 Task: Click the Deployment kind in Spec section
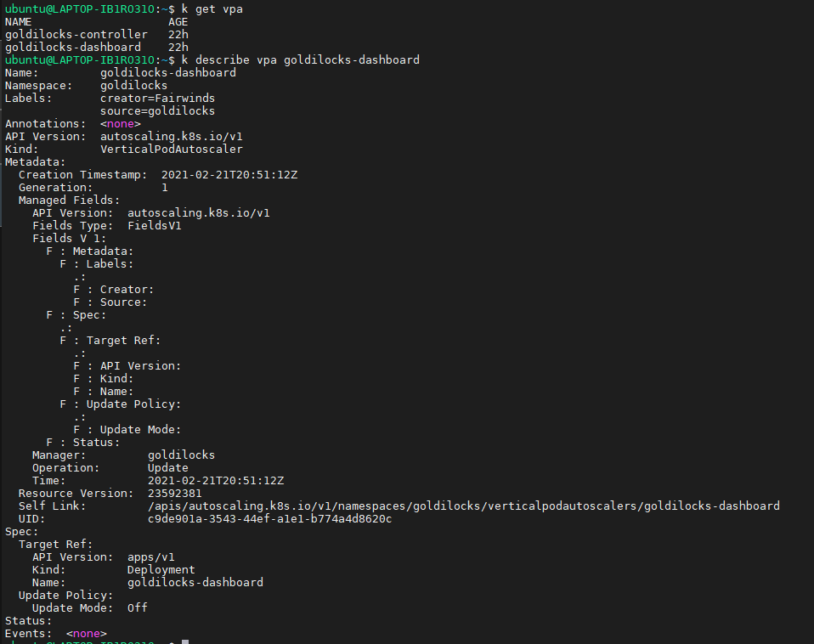tap(161, 569)
